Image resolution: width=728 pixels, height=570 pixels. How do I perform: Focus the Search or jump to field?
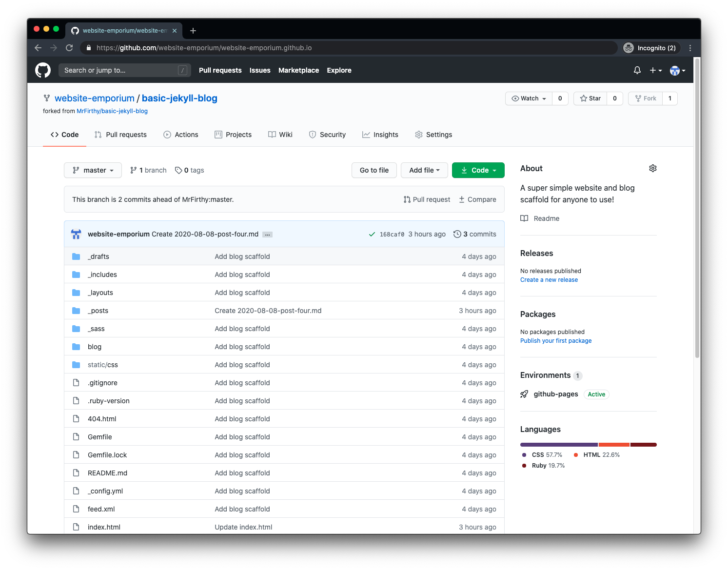pyautogui.click(x=125, y=70)
